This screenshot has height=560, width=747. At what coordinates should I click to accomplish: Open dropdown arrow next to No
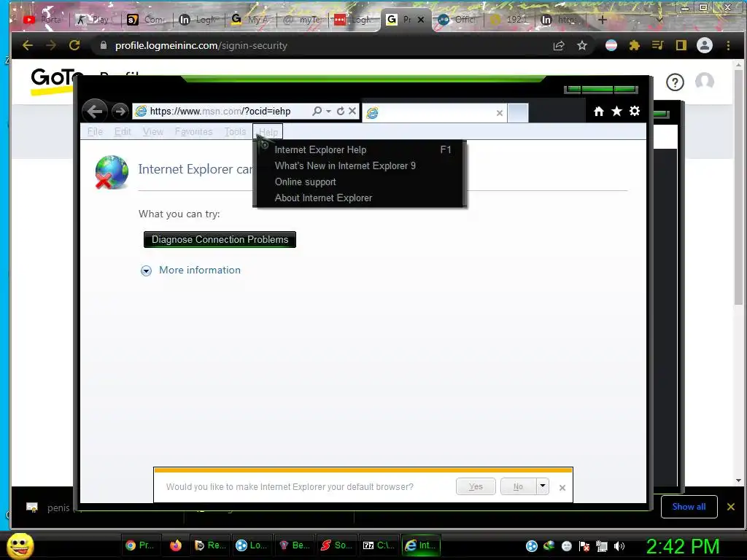[x=543, y=486]
